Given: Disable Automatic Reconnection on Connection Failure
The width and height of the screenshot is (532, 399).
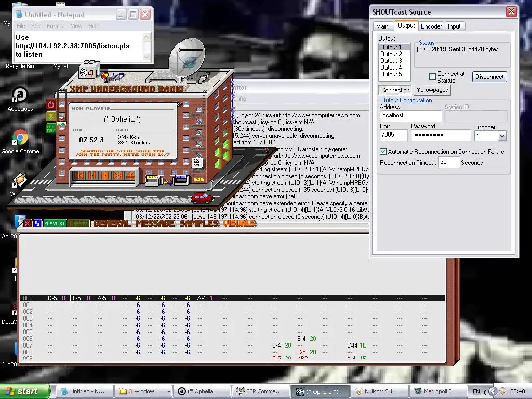Looking at the screenshot, I should [383, 152].
